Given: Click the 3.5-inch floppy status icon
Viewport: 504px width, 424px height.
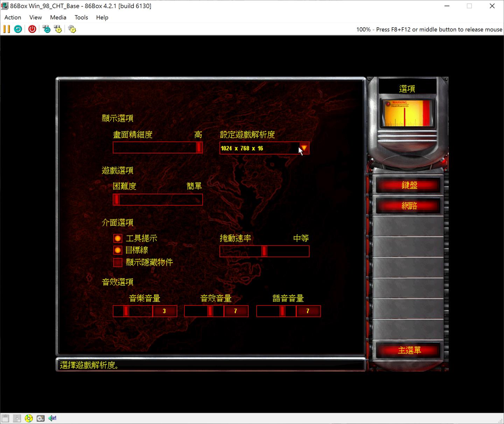Looking at the screenshot, I should (x=5, y=418).
